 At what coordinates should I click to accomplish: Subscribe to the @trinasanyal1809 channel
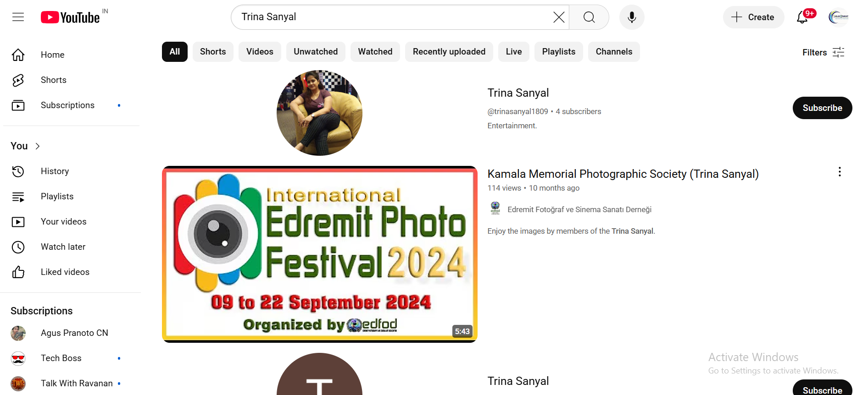pyautogui.click(x=822, y=108)
